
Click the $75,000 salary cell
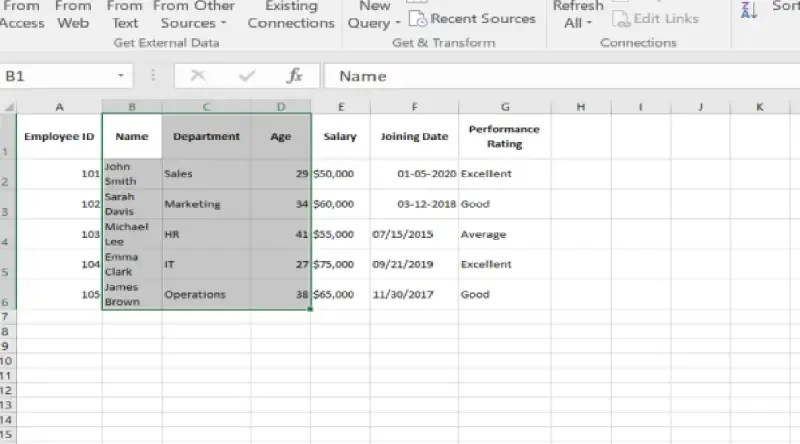pyautogui.click(x=341, y=264)
